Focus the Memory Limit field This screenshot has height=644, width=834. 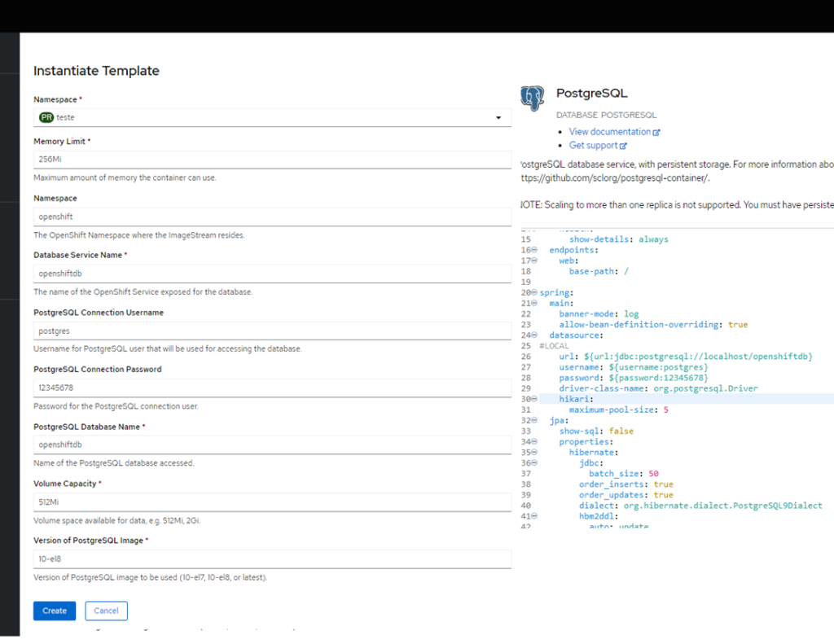tap(272, 160)
